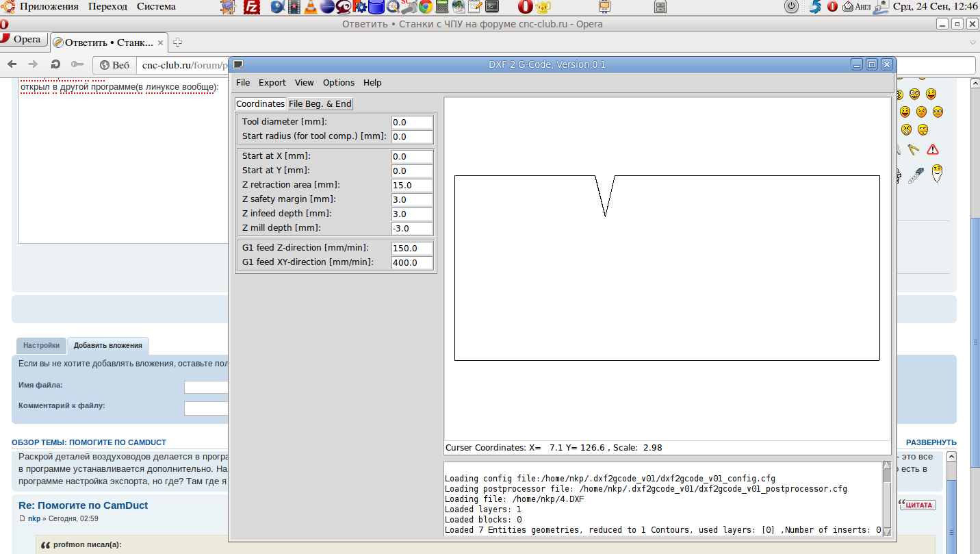Insert the warning triangle smiley

[x=932, y=149]
